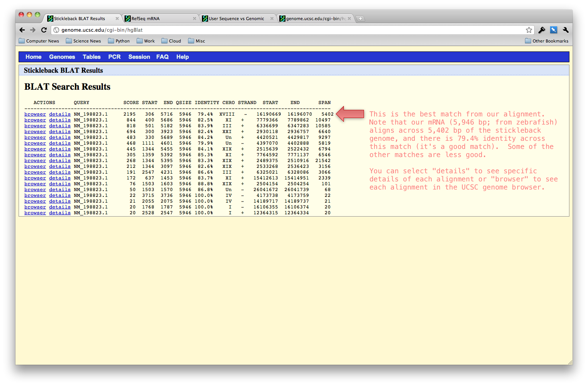Click the blue cursor extension icon
Image resolution: width=588 pixels, height=386 pixels.
[x=554, y=30]
